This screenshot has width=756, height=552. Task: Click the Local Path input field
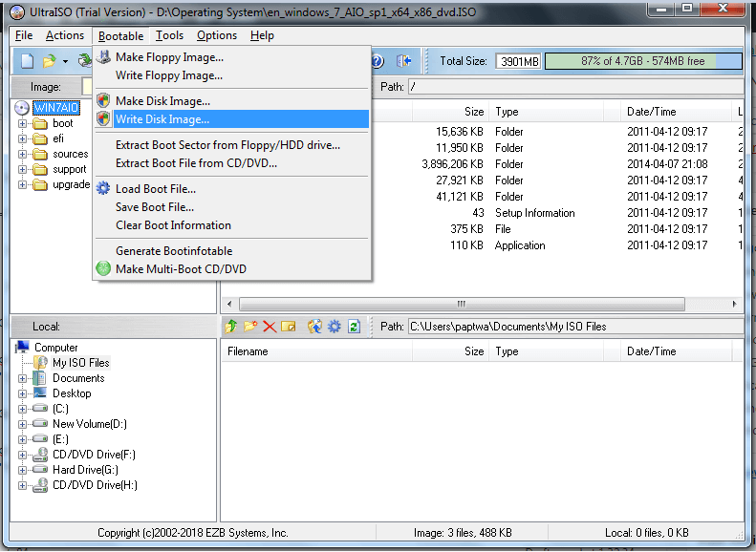coord(573,327)
